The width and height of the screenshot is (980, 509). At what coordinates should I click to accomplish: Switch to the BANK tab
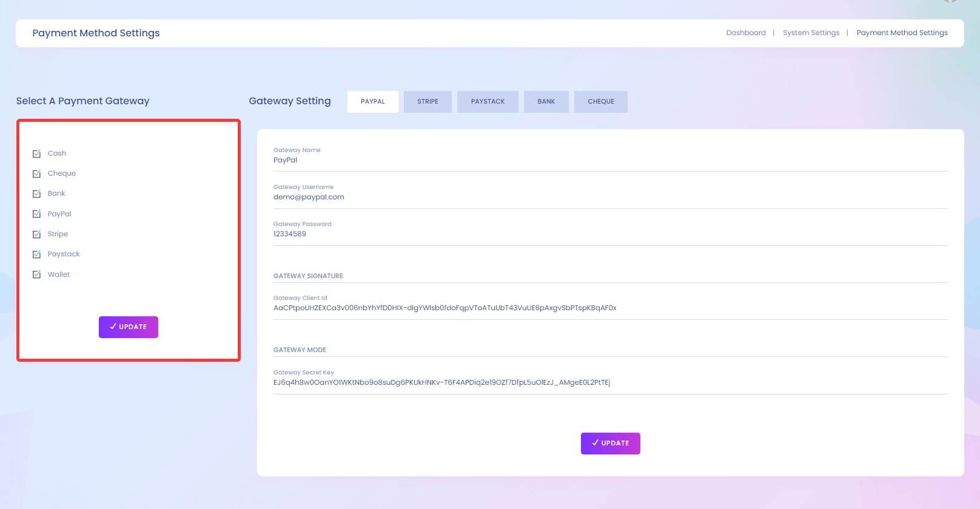pyautogui.click(x=546, y=102)
